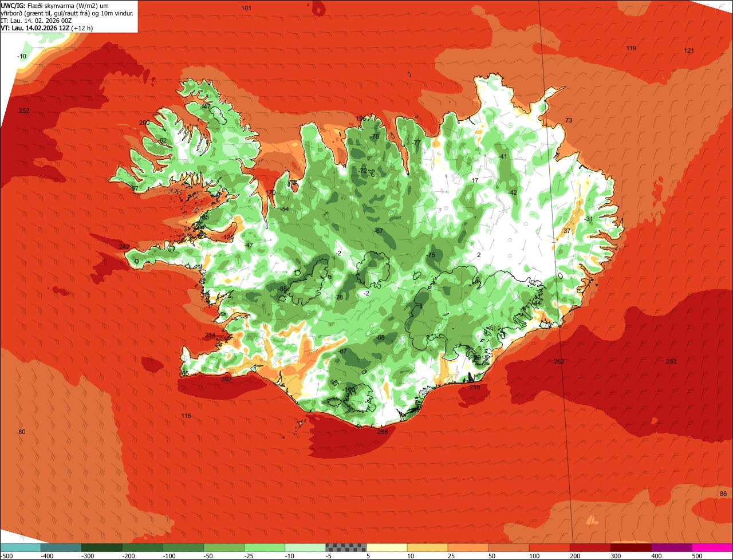This screenshot has width=733, height=560.
Task: Click the teal -400 to -300 legend swatch
Action: [x=61, y=547]
